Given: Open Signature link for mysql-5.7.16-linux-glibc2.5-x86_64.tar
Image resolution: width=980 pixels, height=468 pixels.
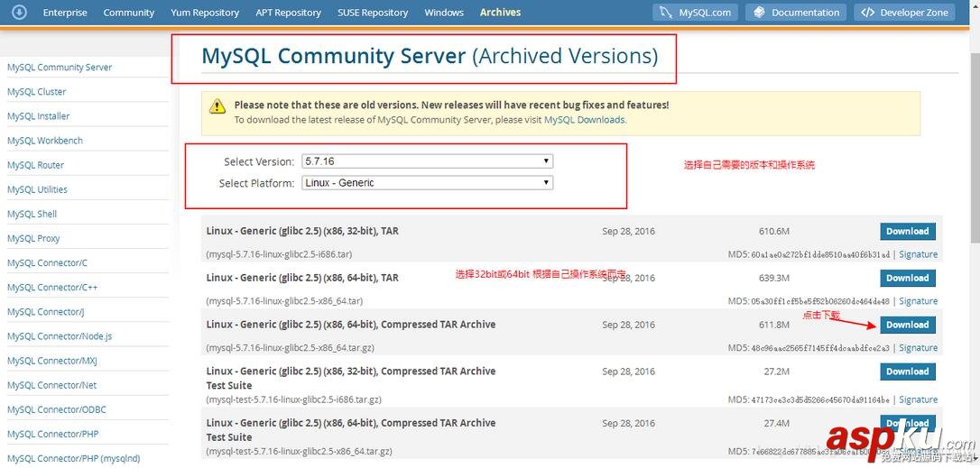Looking at the screenshot, I should click(918, 301).
